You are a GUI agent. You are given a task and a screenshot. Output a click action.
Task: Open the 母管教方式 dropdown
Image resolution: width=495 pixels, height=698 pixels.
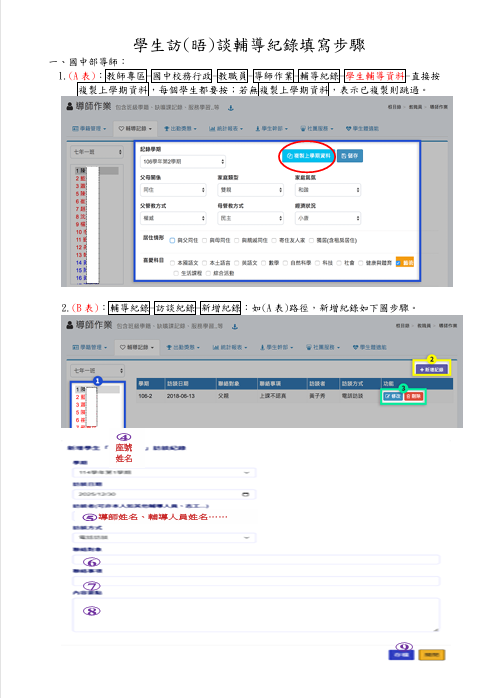(x=251, y=218)
